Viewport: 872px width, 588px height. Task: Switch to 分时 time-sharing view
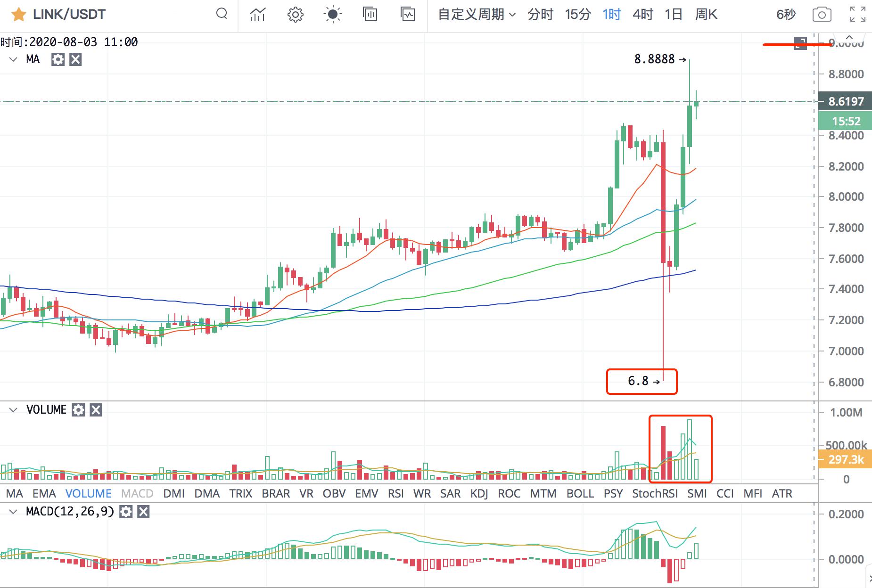[x=540, y=15]
